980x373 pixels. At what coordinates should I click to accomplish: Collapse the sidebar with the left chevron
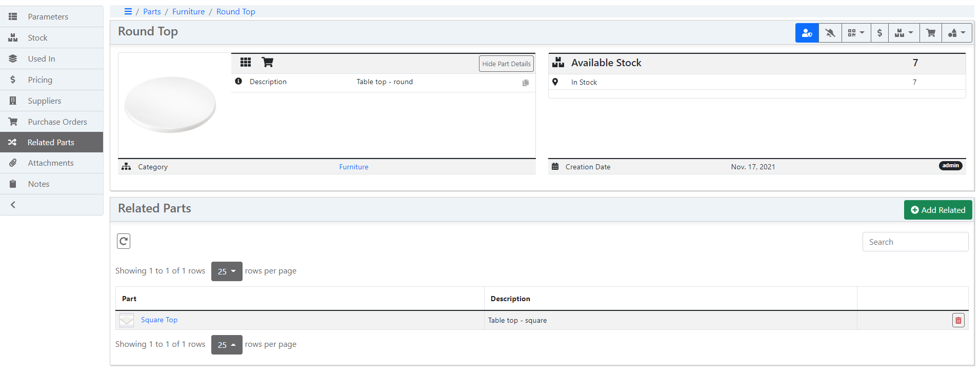click(x=13, y=205)
